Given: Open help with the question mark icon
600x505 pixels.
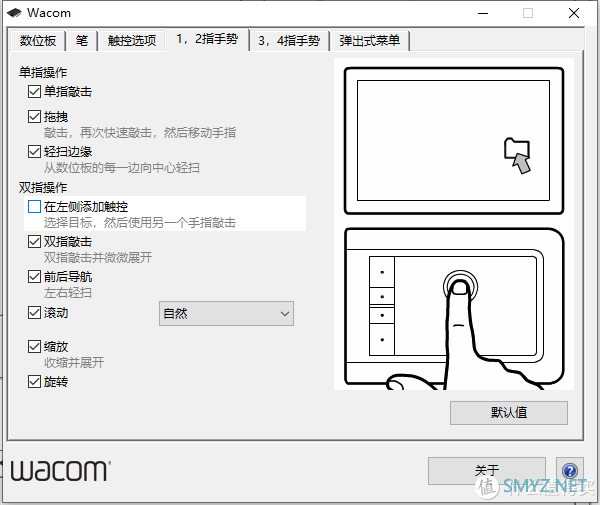Looking at the screenshot, I should (570, 471).
